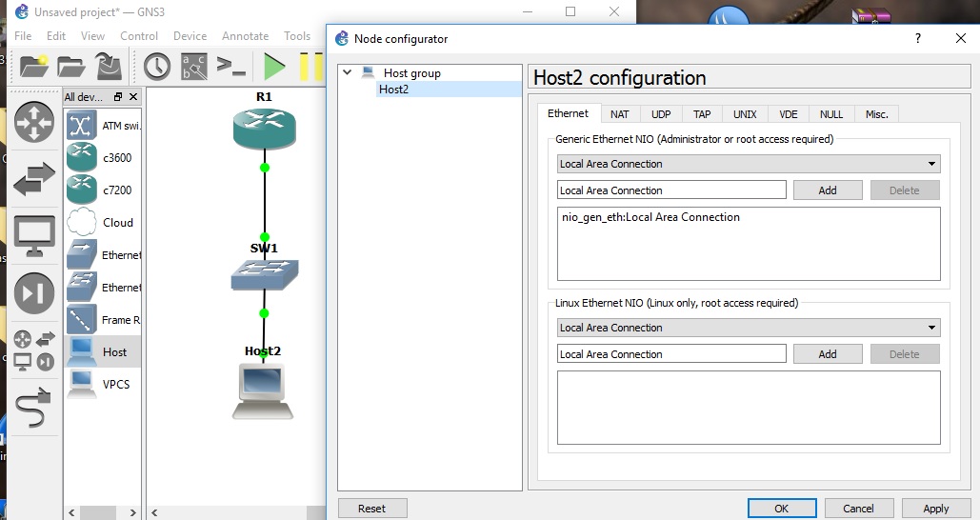Select ATM switch device in list
Screen dimensions: 980x520
tap(104, 126)
